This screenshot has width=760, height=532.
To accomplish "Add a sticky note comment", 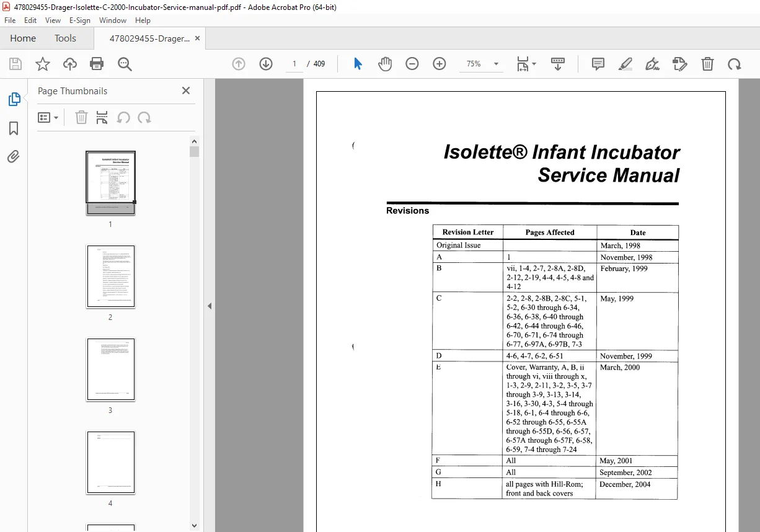I will (x=598, y=64).
